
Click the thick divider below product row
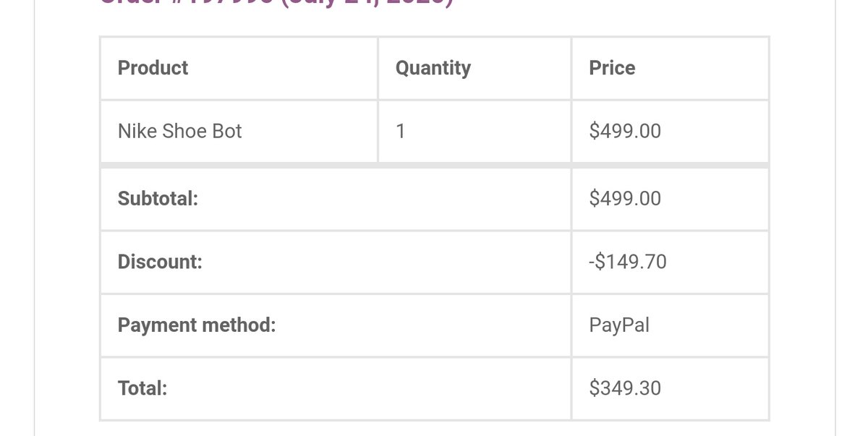tap(434, 166)
